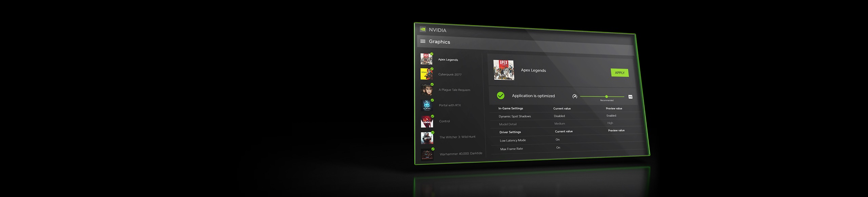Click the performance speedometer icon
This screenshot has width=868, height=197.
click(x=575, y=96)
